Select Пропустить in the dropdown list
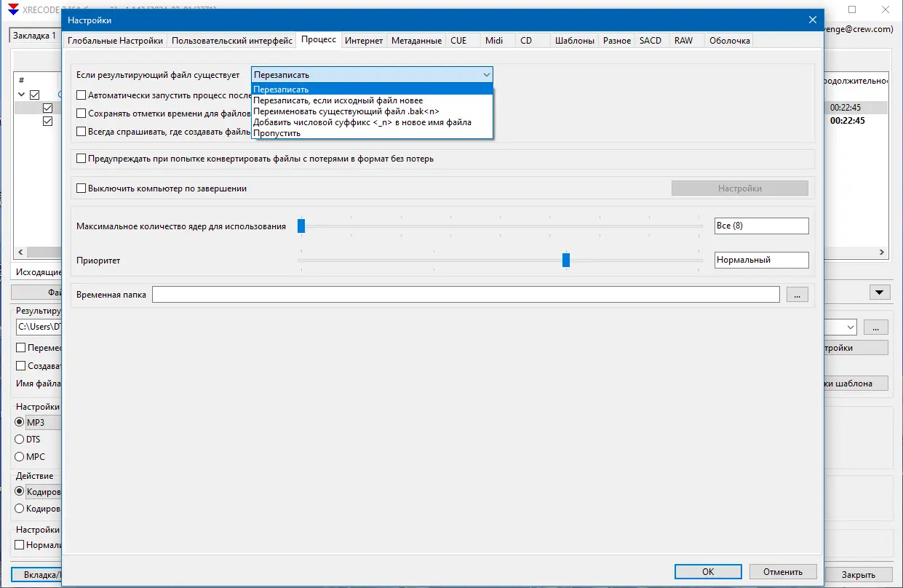 point(372,133)
